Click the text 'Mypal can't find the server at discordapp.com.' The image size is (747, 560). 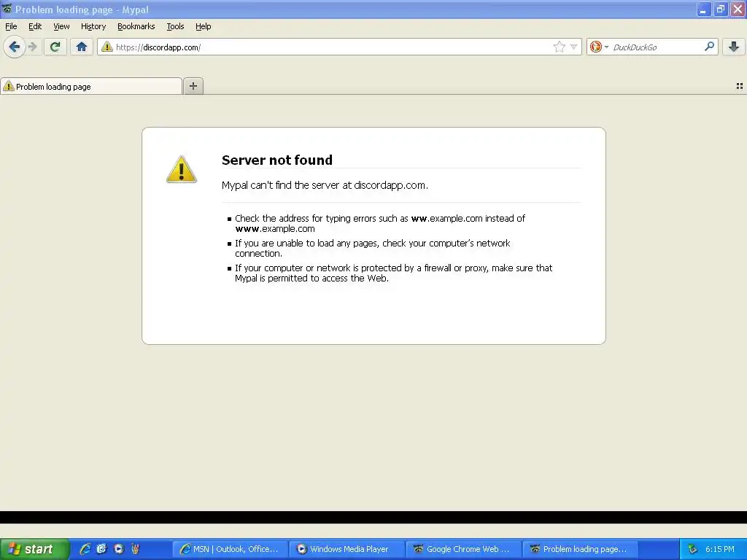pos(325,185)
